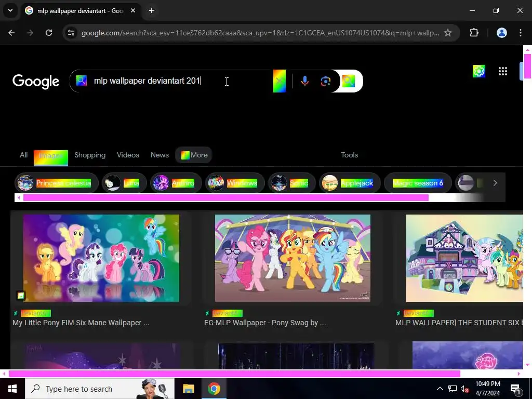This screenshot has width=532, height=399.
Task: Filter results by Luna chip
Action: (x=124, y=183)
